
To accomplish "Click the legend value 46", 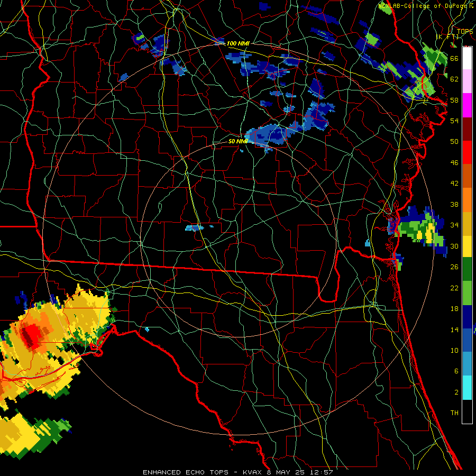I will pyautogui.click(x=454, y=163).
